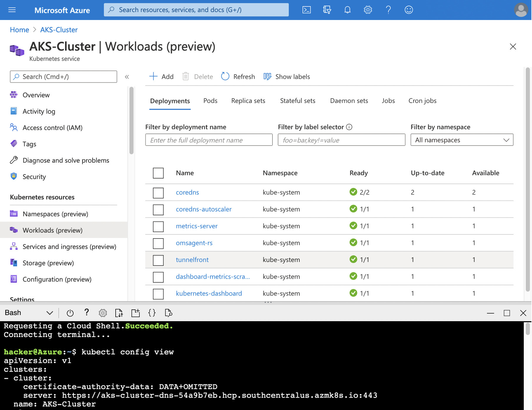Image resolution: width=532 pixels, height=410 pixels.
Task: Open the Cloud Shell editor braces icon
Action: pyautogui.click(x=152, y=313)
